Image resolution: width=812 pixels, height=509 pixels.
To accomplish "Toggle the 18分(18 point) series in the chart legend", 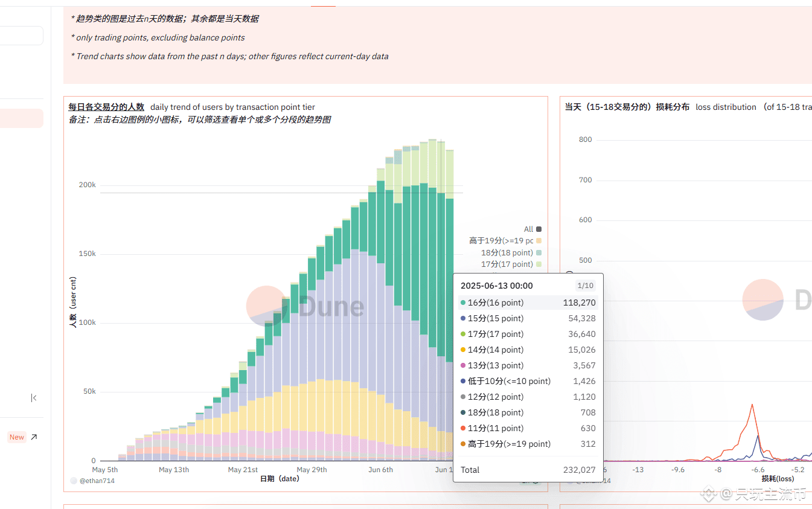I will (x=539, y=253).
